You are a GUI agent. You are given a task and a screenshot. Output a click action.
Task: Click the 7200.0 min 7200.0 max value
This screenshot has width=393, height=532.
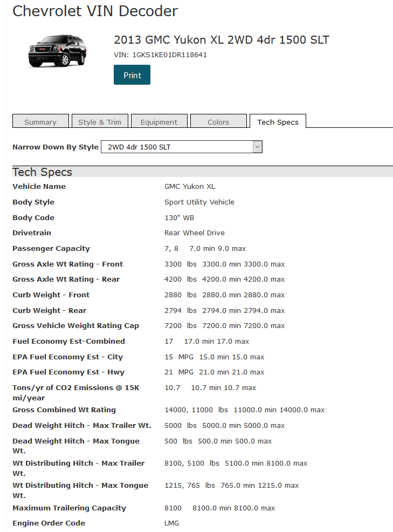tap(244, 326)
